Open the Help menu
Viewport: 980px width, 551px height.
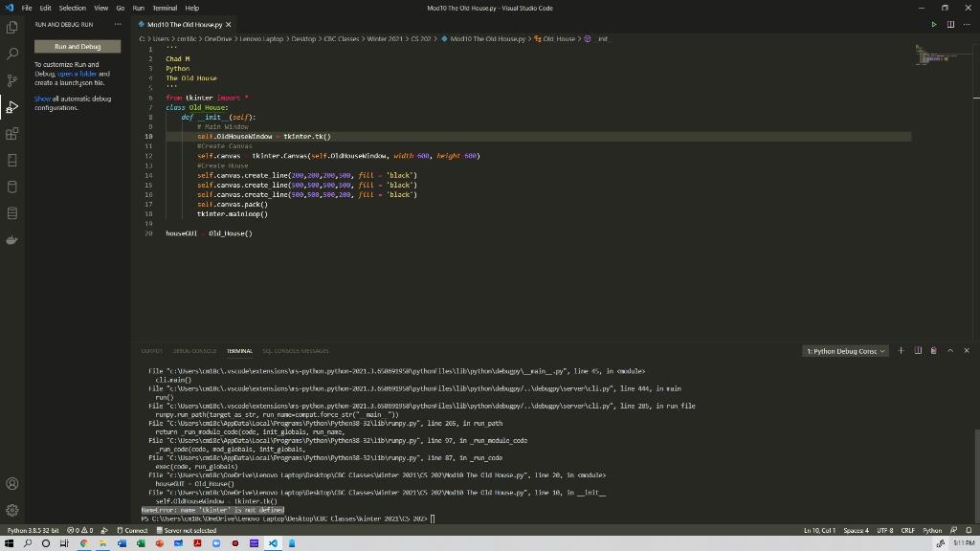click(x=191, y=8)
